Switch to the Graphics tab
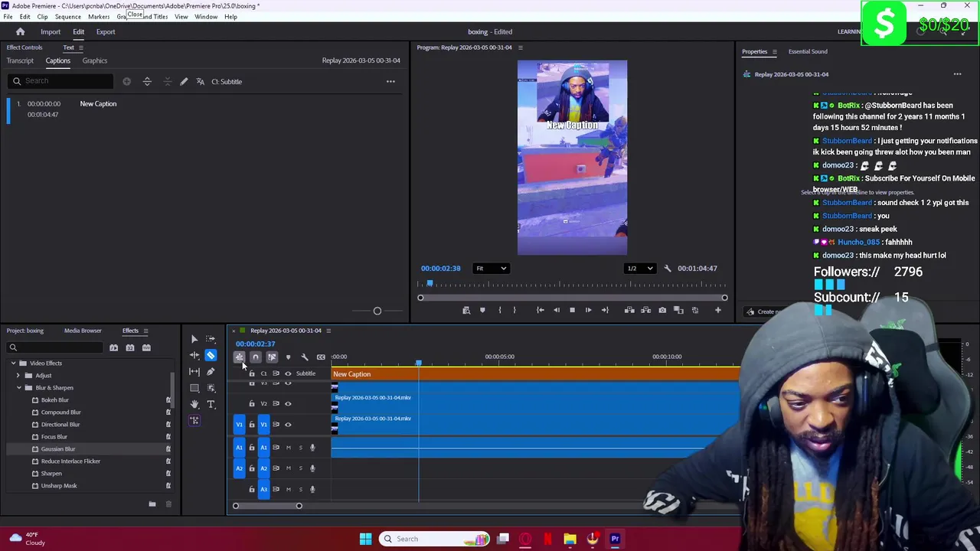This screenshot has width=980, height=551. 95,60
